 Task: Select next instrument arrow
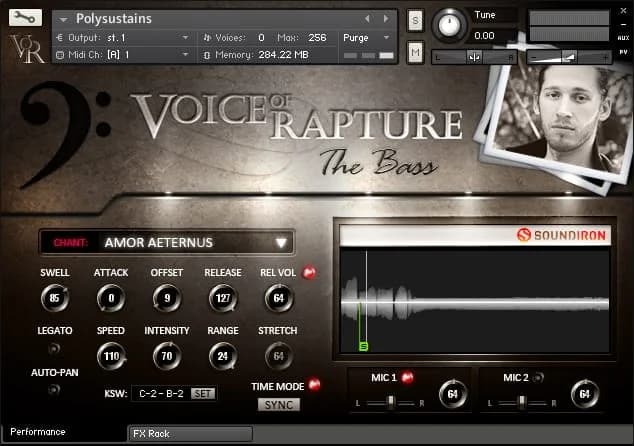pyautogui.click(x=386, y=19)
